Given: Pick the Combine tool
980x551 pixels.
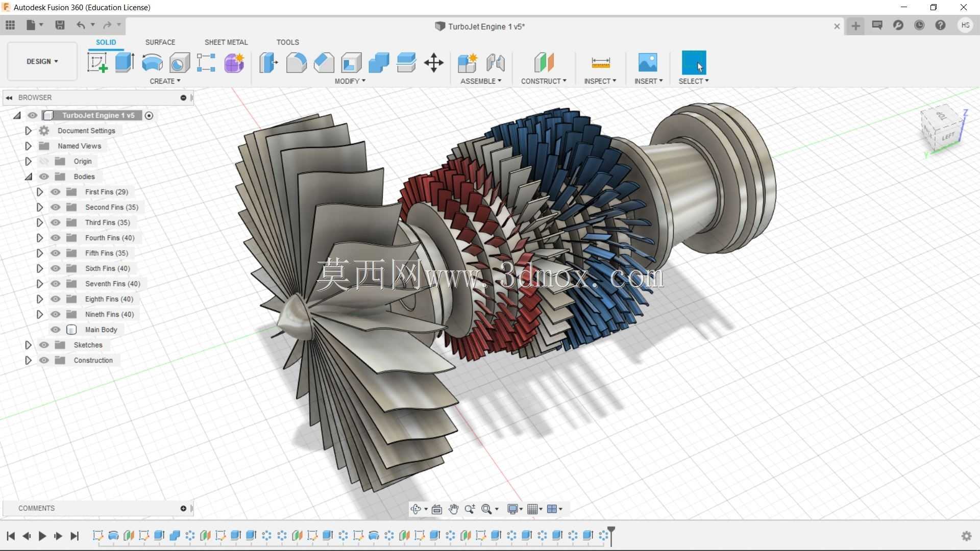Looking at the screenshot, I should (x=379, y=63).
